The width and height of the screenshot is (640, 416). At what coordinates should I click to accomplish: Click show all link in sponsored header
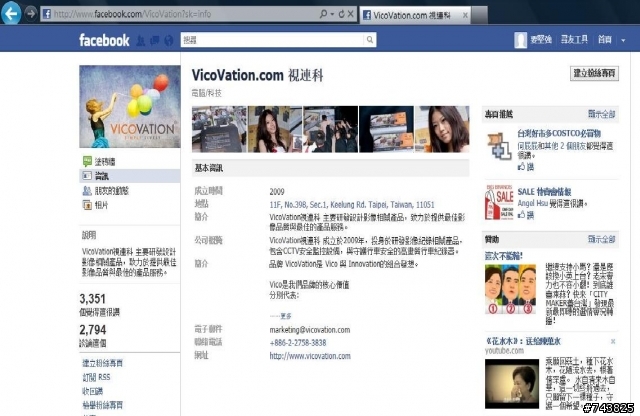pos(601,239)
